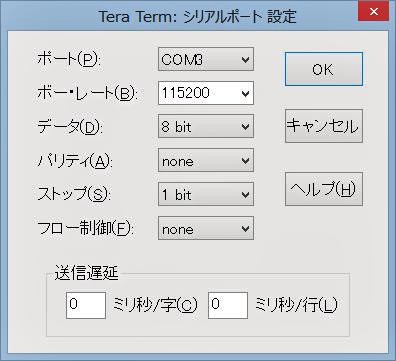Open the パリティ none dropdown
This screenshot has width=396, height=361.
(206, 161)
